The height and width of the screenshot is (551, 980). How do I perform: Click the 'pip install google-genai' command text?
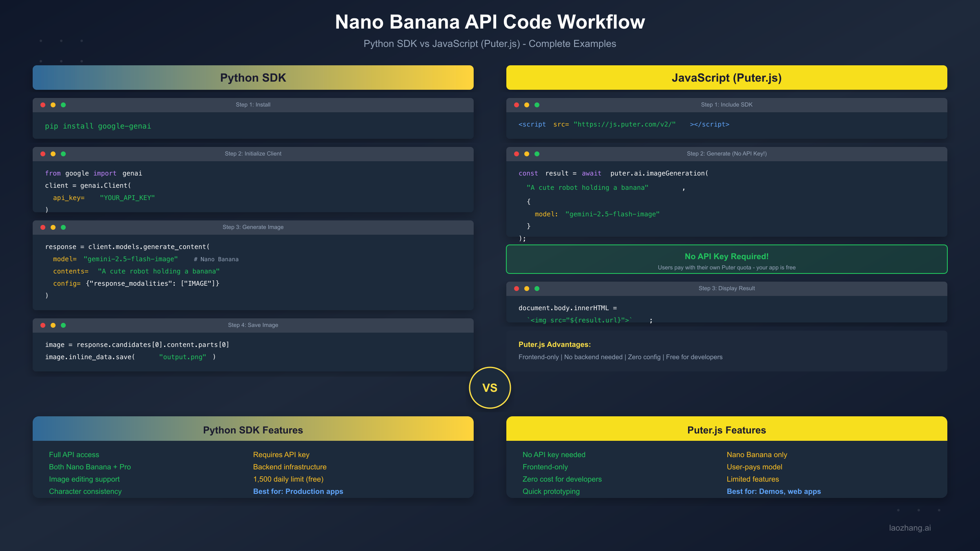(x=98, y=126)
